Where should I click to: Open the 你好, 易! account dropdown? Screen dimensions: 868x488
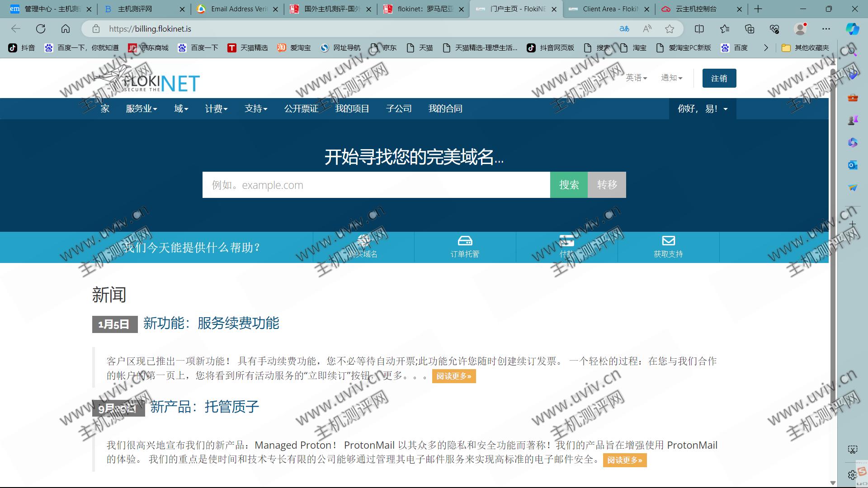[x=702, y=109]
